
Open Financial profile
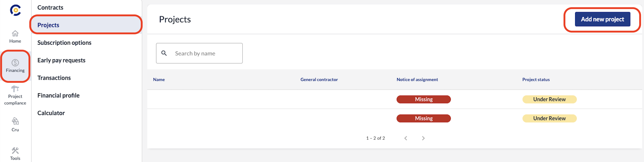58,95
